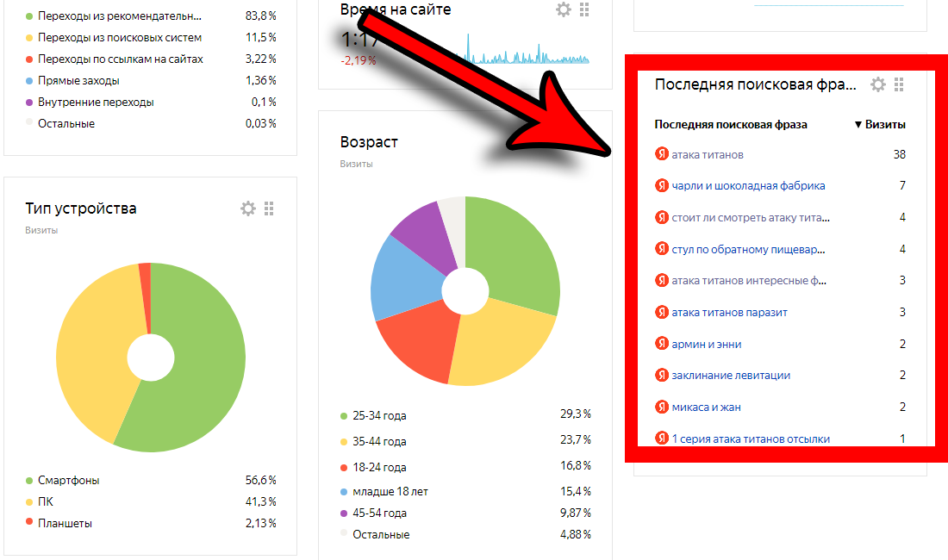This screenshot has width=948, height=560.
Task: Click the Возраст widget title
Action: point(369,142)
